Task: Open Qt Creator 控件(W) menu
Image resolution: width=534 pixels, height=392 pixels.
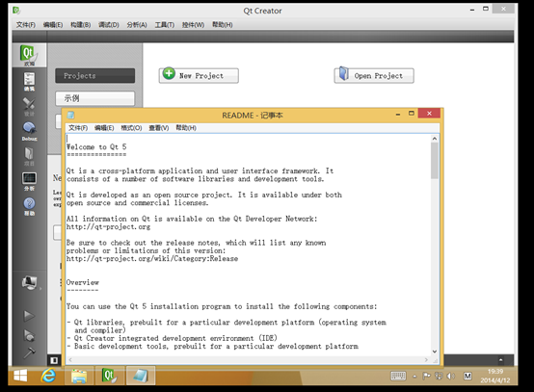Action: [193, 24]
